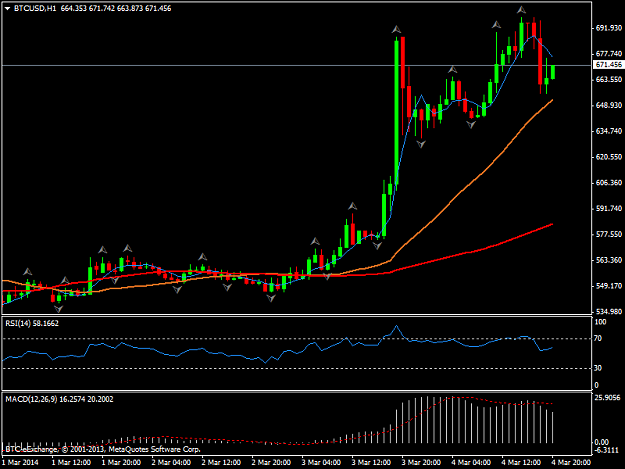625x469 pixels.
Task: Click the 1 Mar 20:00 time label
Action: pyautogui.click(x=121, y=462)
